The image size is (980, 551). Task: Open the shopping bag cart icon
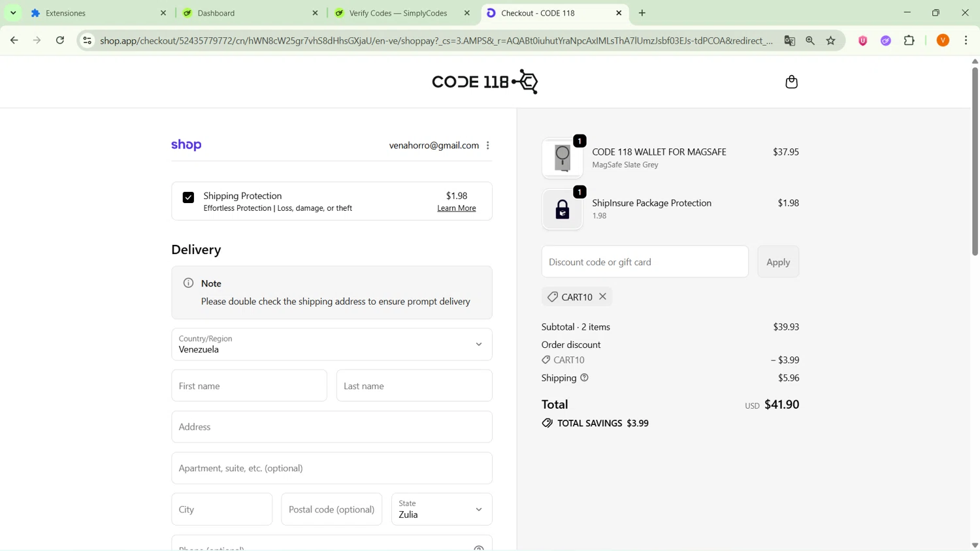tap(791, 82)
